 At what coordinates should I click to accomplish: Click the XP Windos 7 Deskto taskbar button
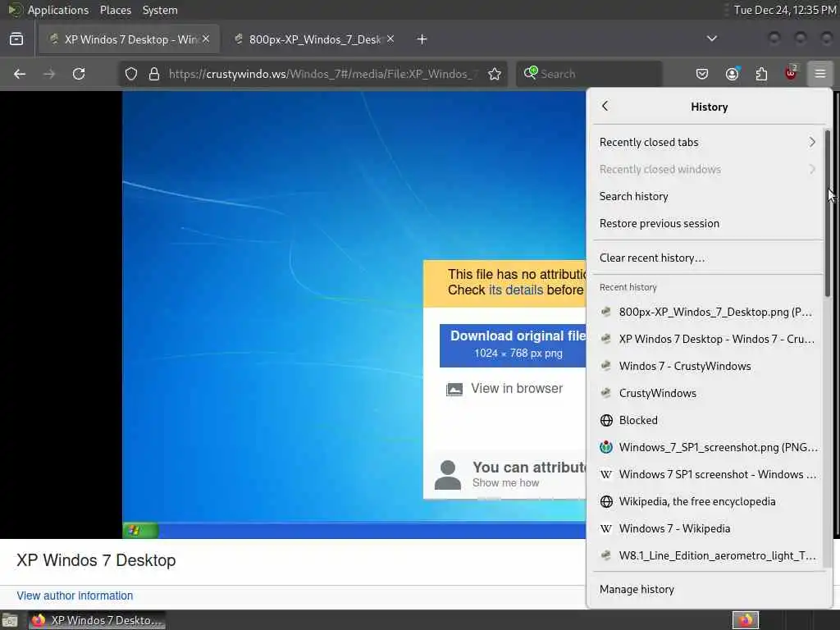[x=97, y=620]
